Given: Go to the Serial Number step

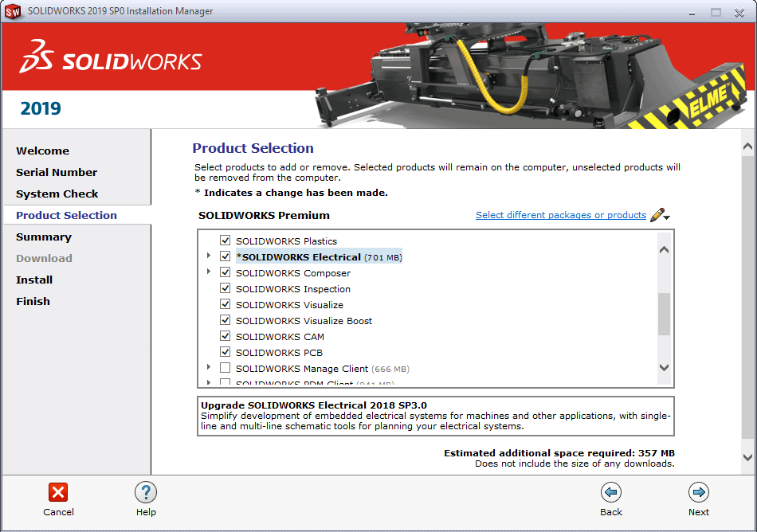Looking at the screenshot, I should [57, 172].
